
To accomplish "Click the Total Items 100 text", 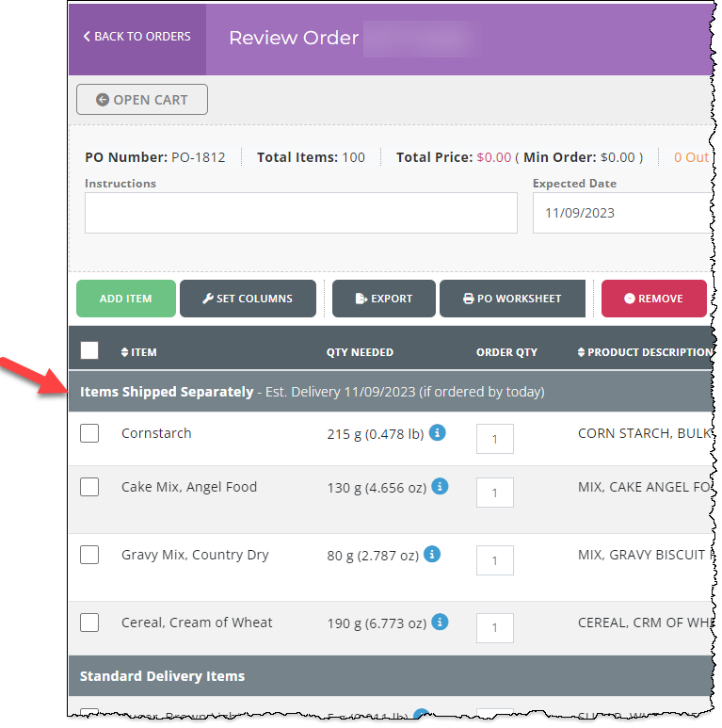I will pyautogui.click(x=311, y=157).
